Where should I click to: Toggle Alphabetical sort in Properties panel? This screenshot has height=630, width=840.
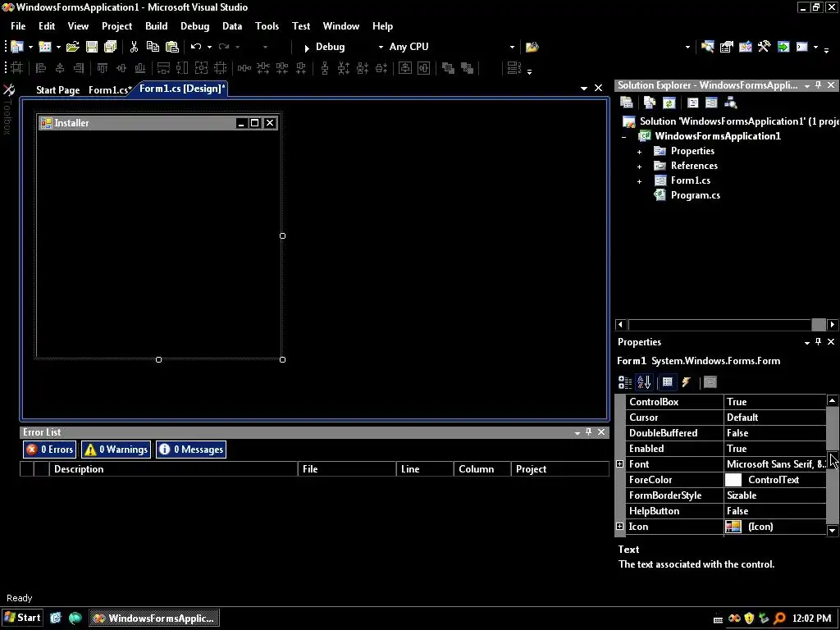pyautogui.click(x=644, y=382)
